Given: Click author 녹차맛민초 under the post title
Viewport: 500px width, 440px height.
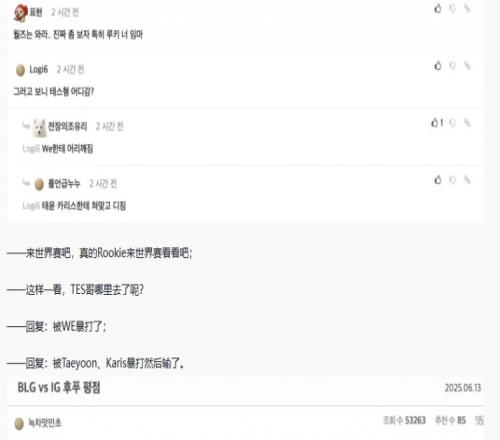Looking at the screenshot, I should [x=44, y=423].
